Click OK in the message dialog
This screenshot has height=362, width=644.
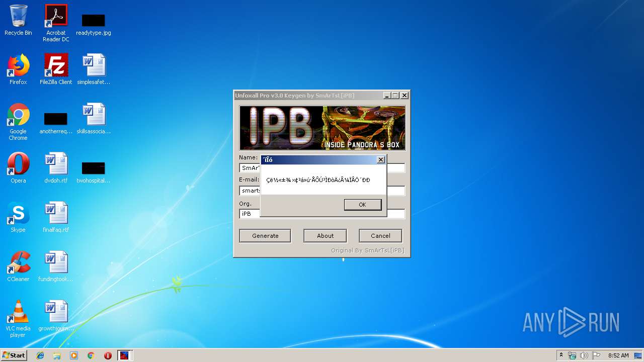pyautogui.click(x=362, y=205)
